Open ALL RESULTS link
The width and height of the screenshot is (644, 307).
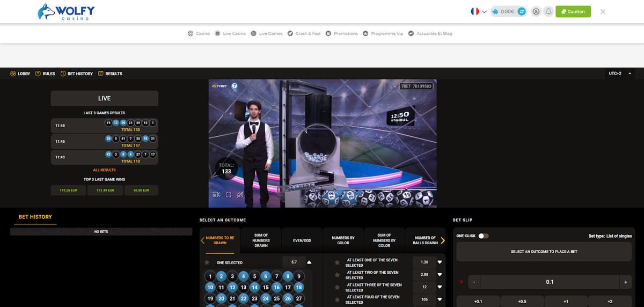(x=104, y=170)
